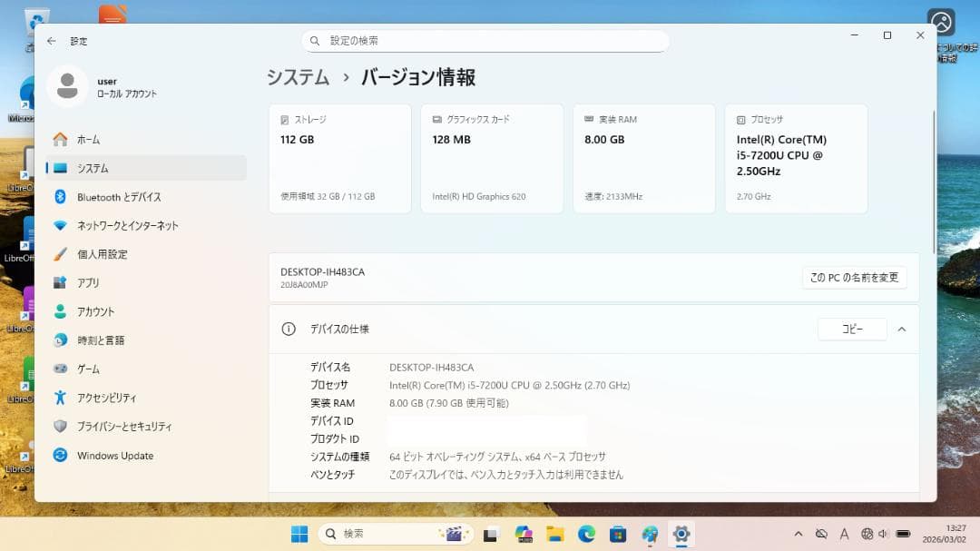Click the コピー button for device specs
Viewport: 980px width, 551px height.
[x=852, y=329]
